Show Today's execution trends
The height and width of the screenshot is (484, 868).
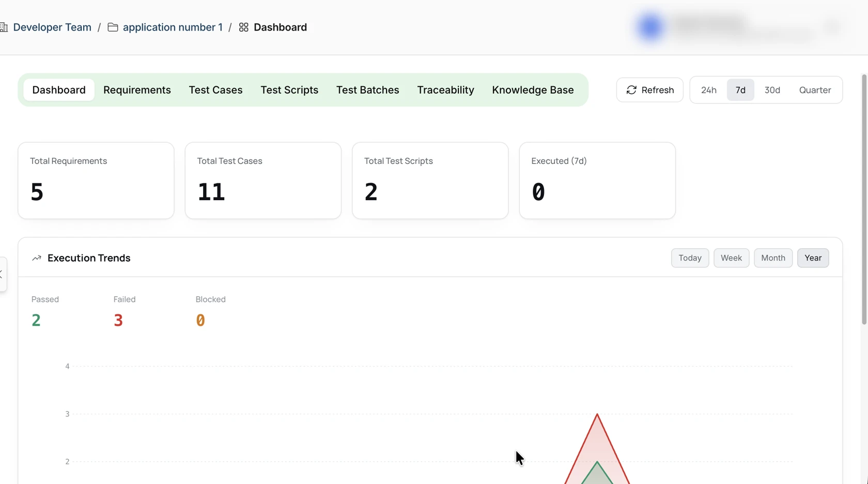tap(690, 258)
